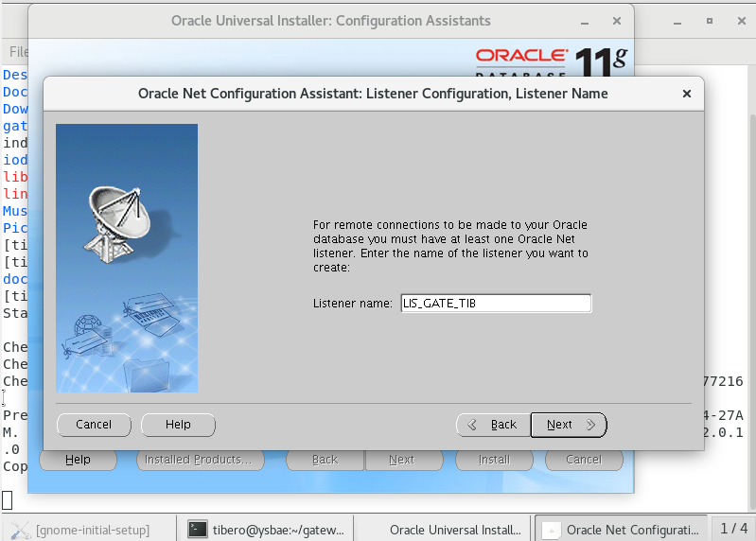Click Cancel in Oracle Universal Installer window

point(584,460)
